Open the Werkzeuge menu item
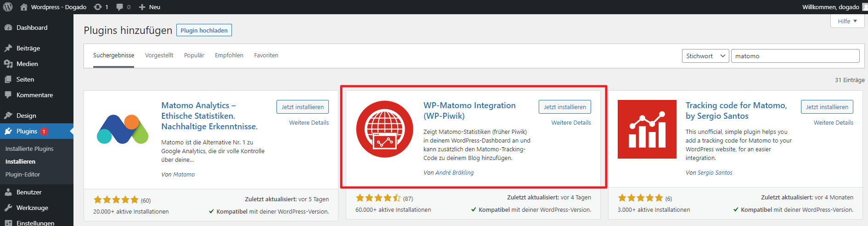The height and width of the screenshot is (226, 868). coord(37,208)
